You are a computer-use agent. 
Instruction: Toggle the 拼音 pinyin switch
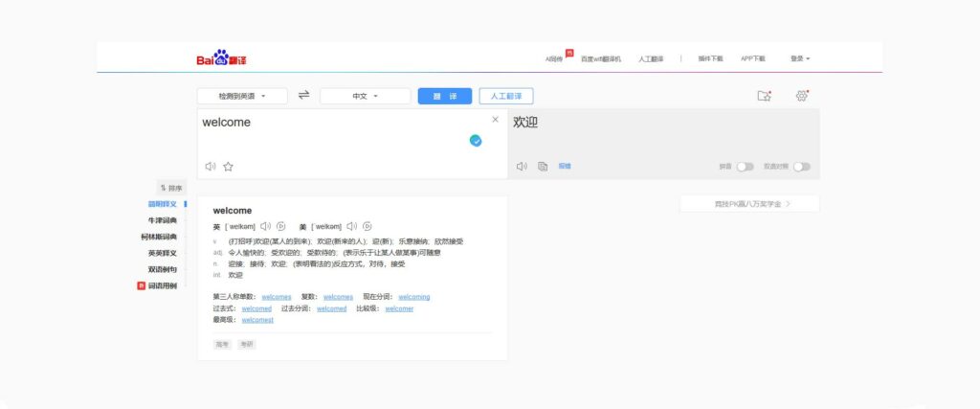pyautogui.click(x=745, y=167)
